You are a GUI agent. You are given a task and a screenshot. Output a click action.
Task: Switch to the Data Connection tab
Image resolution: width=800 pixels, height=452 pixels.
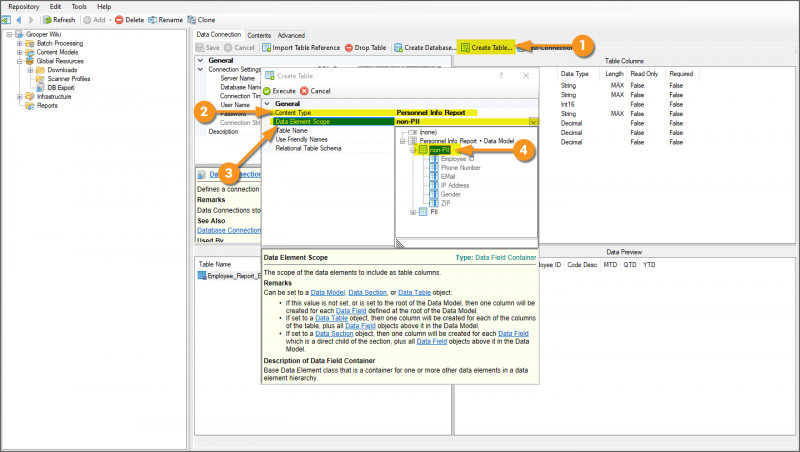(218, 35)
